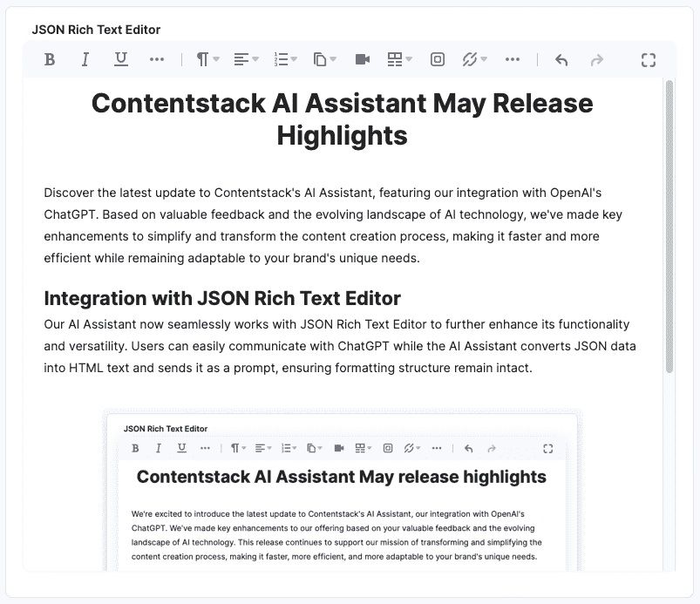The image size is (700, 604).
Task: Open the table insert dropdown
Action: coord(399,59)
